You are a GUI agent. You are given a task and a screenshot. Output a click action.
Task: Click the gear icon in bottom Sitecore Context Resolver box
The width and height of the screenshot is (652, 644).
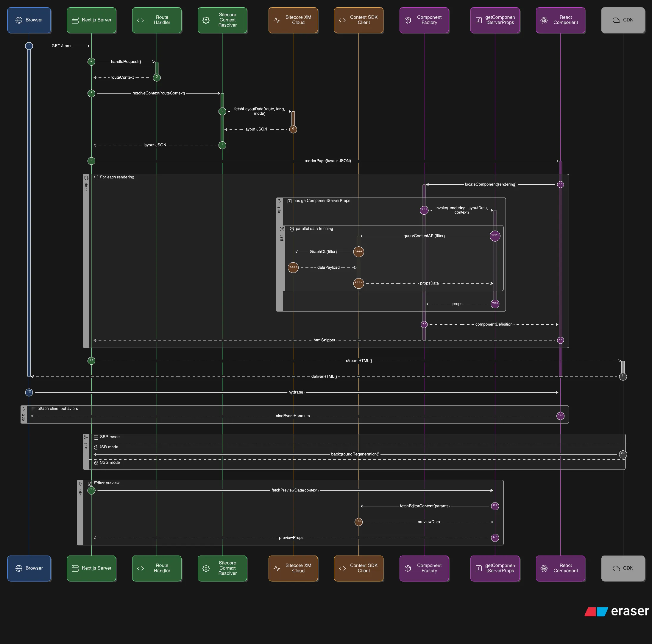click(x=206, y=568)
